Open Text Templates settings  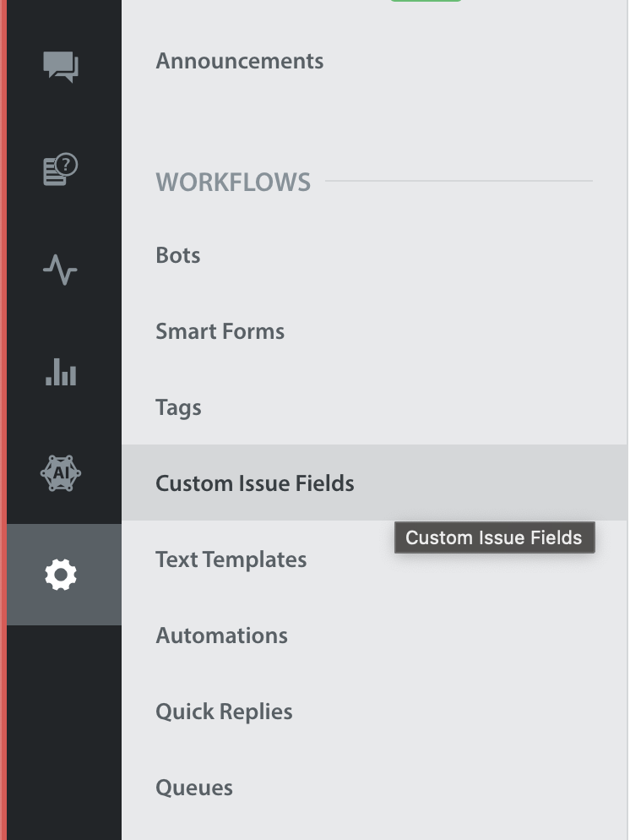pyautogui.click(x=231, y=559)
